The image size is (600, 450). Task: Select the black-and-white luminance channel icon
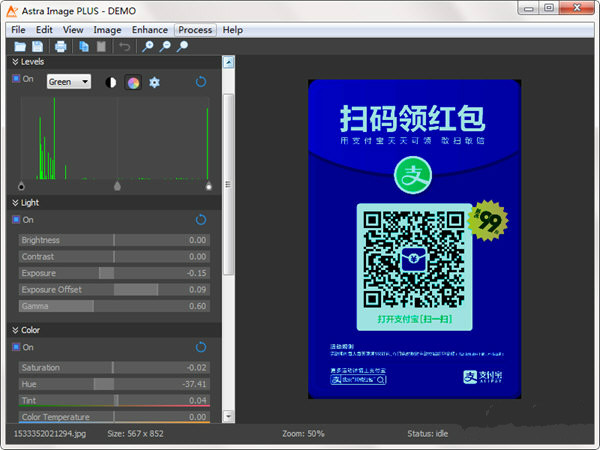[111, 82]
